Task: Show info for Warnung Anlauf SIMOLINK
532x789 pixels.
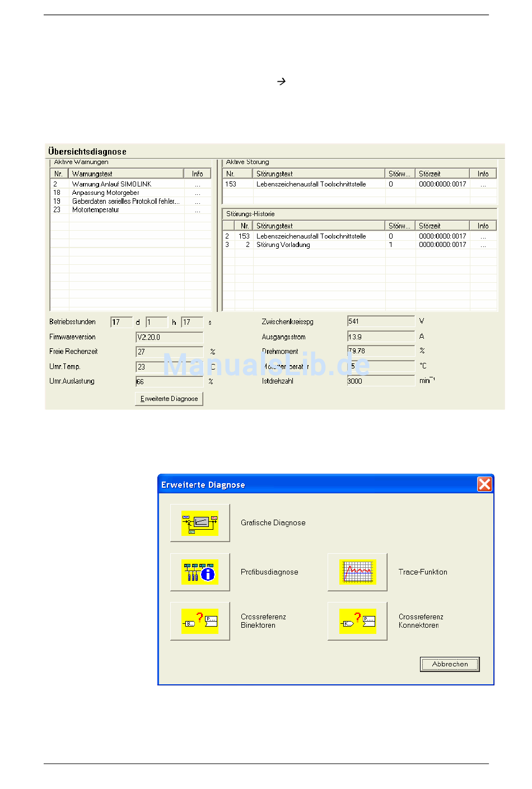Action: click(x=197, y=184)
